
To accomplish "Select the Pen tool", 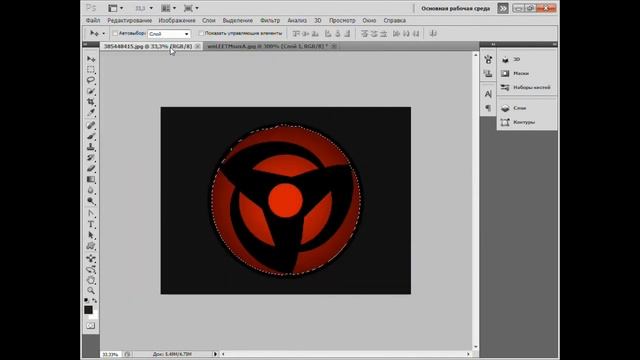I will pyautogui.click(x=91, y=214).
